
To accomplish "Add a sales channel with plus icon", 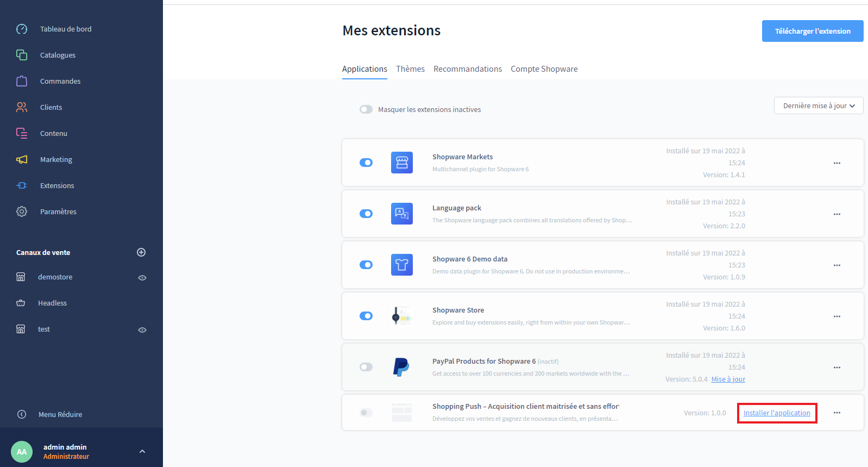I will pyautogui.click(x=141, y=252).
